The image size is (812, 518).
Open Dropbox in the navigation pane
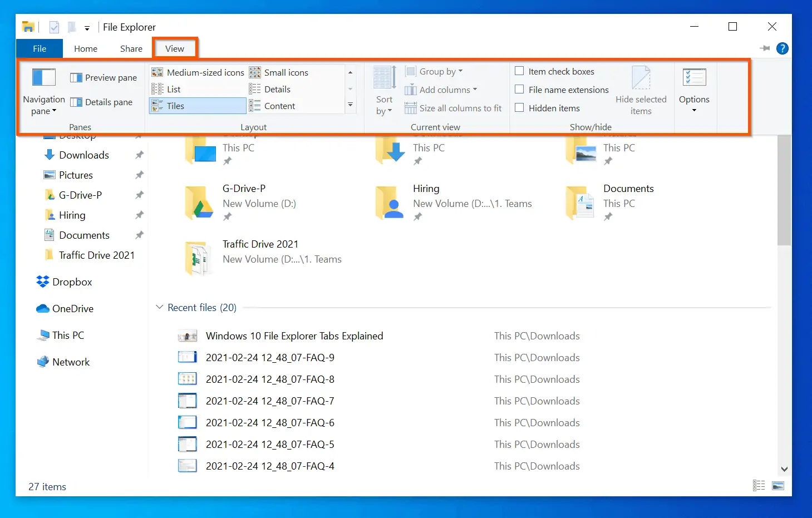click(72, 282)
